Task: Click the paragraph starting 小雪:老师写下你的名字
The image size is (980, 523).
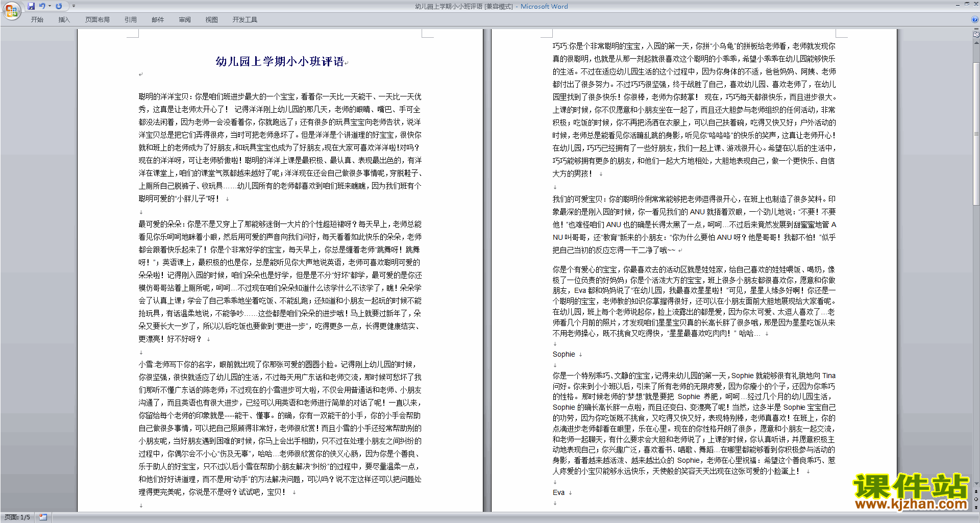Action: click(x=280, y=428)
